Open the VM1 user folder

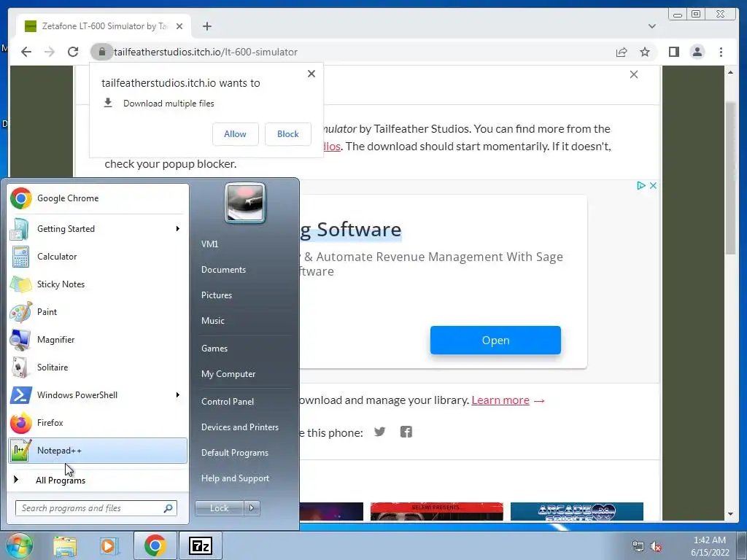209,244
